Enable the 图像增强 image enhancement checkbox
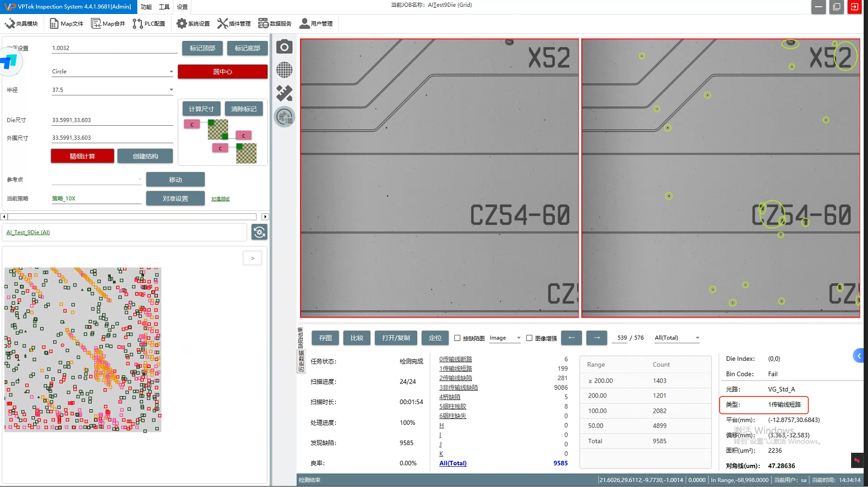Viewport: 868px width, 487px height. (529, 338)
